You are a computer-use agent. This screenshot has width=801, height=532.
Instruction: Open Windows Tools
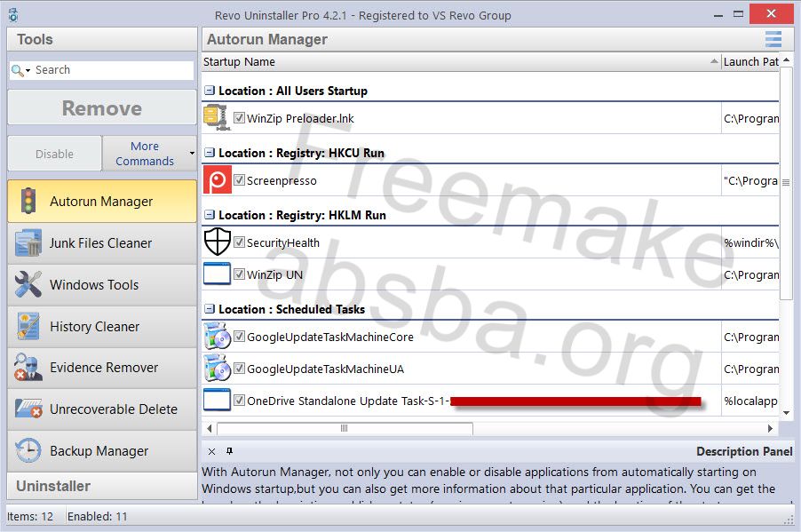click(x=102, y=284)
